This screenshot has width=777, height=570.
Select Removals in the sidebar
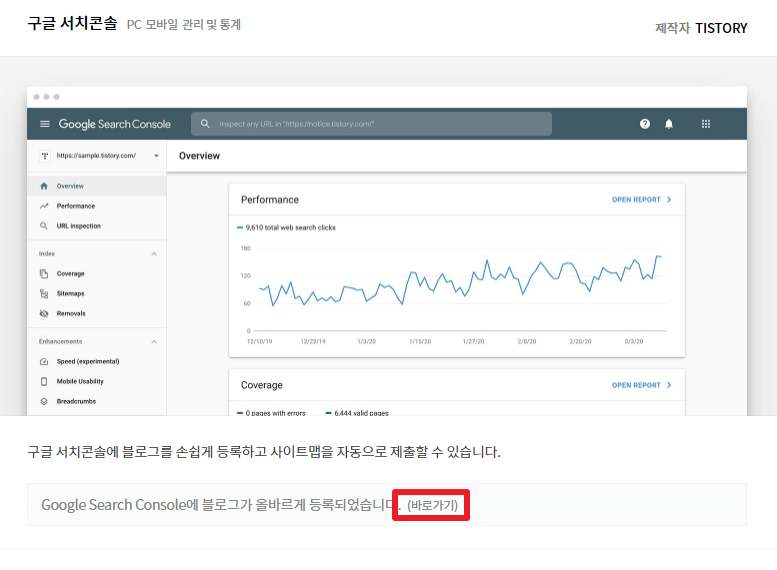97,313
